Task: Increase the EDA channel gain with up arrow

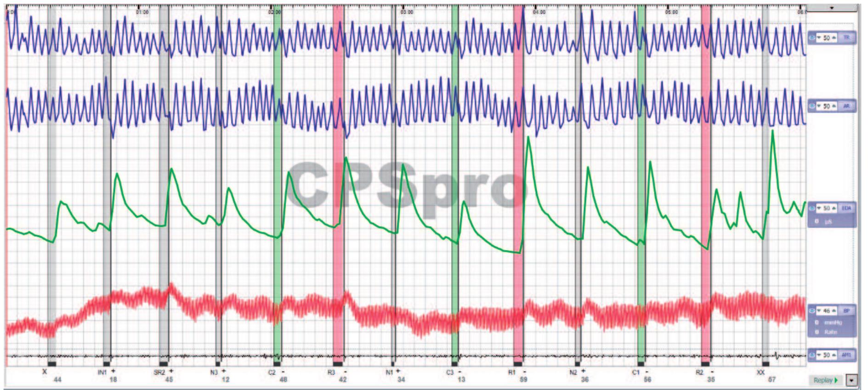Action: point(834,208)
